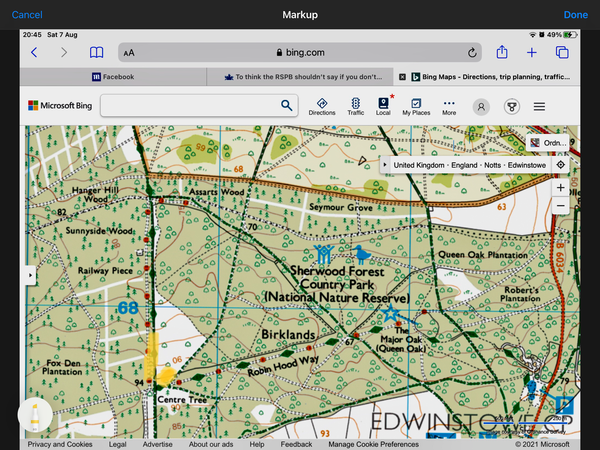Viewport: 600px width, 450px height.
Task: Click the Sherwood Forest visitor centre symbol
Action: click(323, 254)
